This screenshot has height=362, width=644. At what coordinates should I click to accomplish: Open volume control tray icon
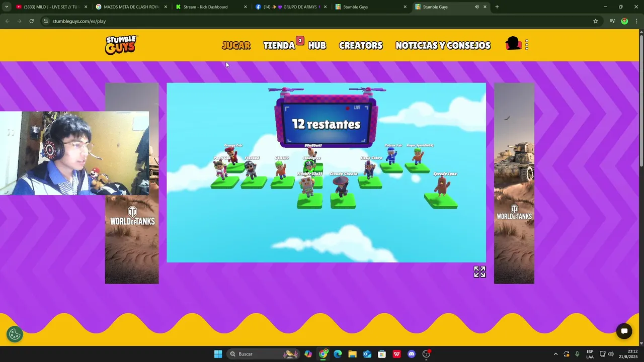point(611,354)
